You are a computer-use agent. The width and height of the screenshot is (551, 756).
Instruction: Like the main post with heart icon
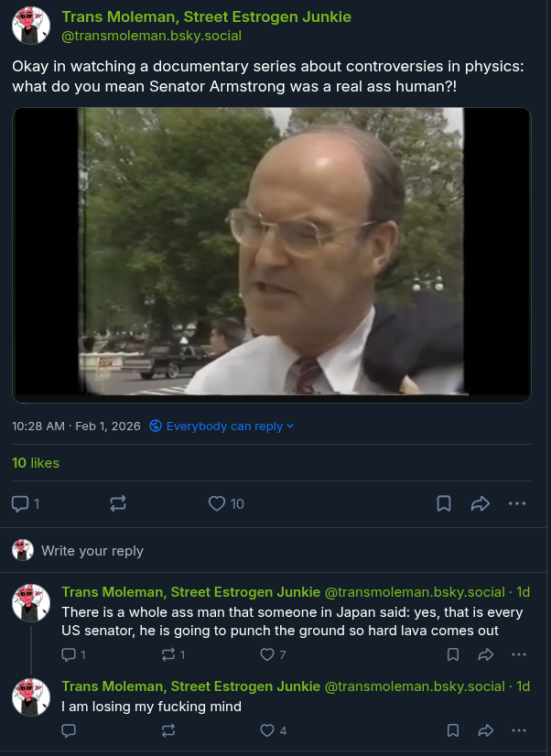pos(217,503)
